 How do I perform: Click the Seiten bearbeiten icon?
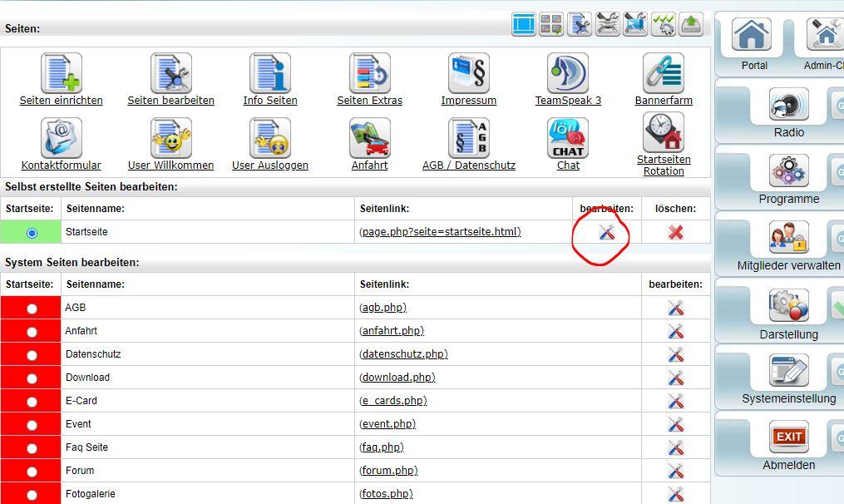click(x=170, y=73)
